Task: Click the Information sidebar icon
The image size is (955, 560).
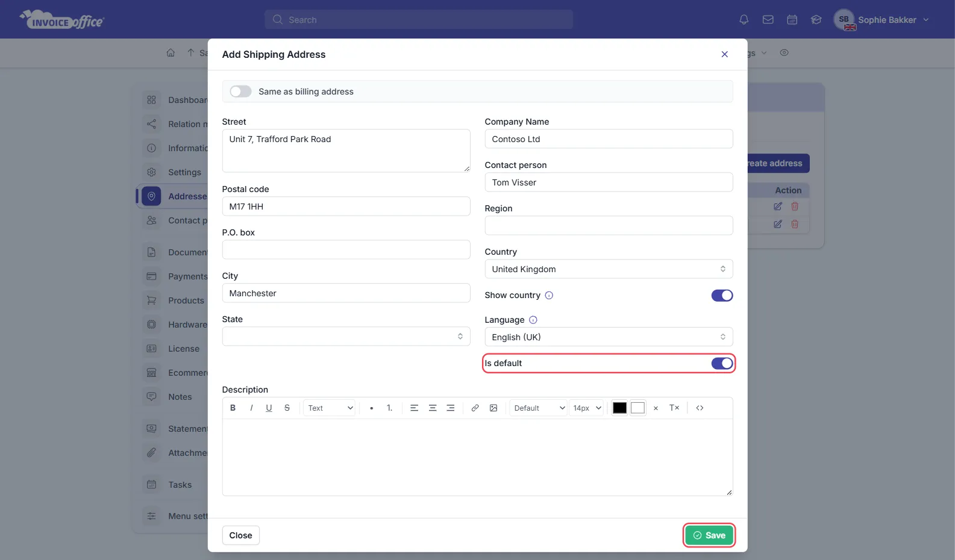Action: pyautogui.click(x=151, y=148)
